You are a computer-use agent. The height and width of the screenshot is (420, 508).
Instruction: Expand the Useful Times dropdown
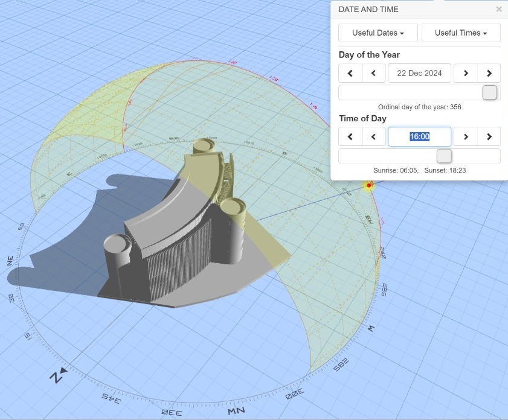pyautogui.click(x=461, y=33)
